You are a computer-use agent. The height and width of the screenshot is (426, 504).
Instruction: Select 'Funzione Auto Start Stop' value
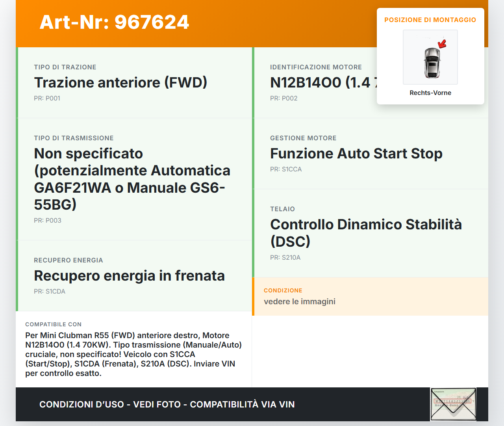tap(356, 153)
